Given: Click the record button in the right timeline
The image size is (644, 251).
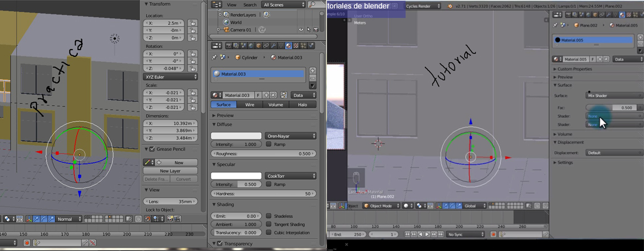Looking at the screenshot, I should click(493, 234).
